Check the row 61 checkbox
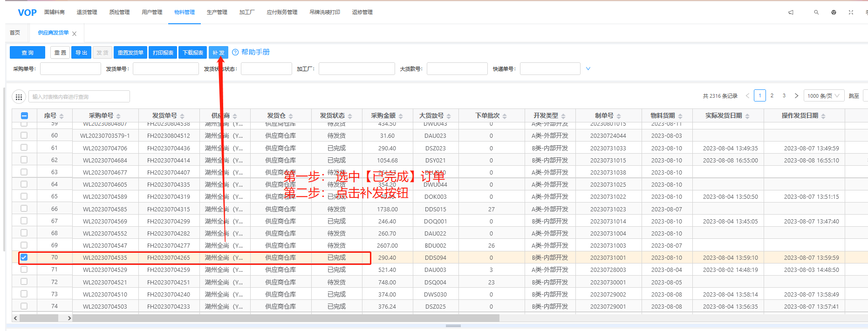 point(24,148)
